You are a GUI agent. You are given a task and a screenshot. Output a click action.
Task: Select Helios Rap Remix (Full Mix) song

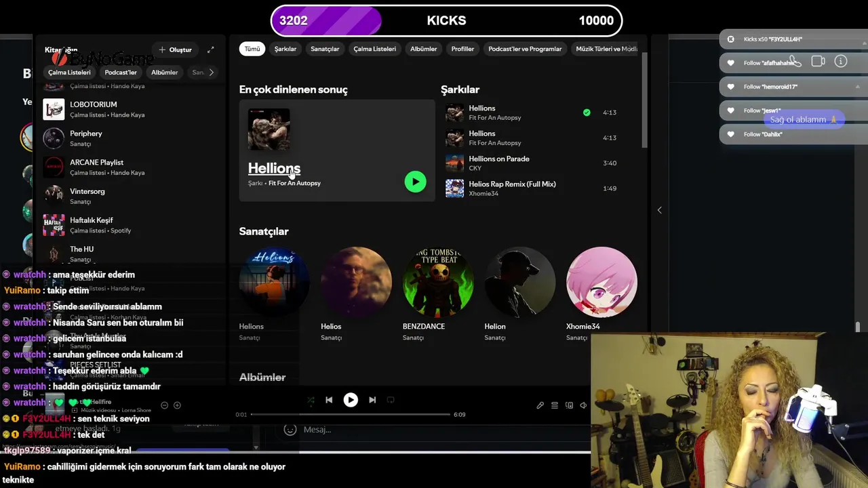[x=512, y=184]
